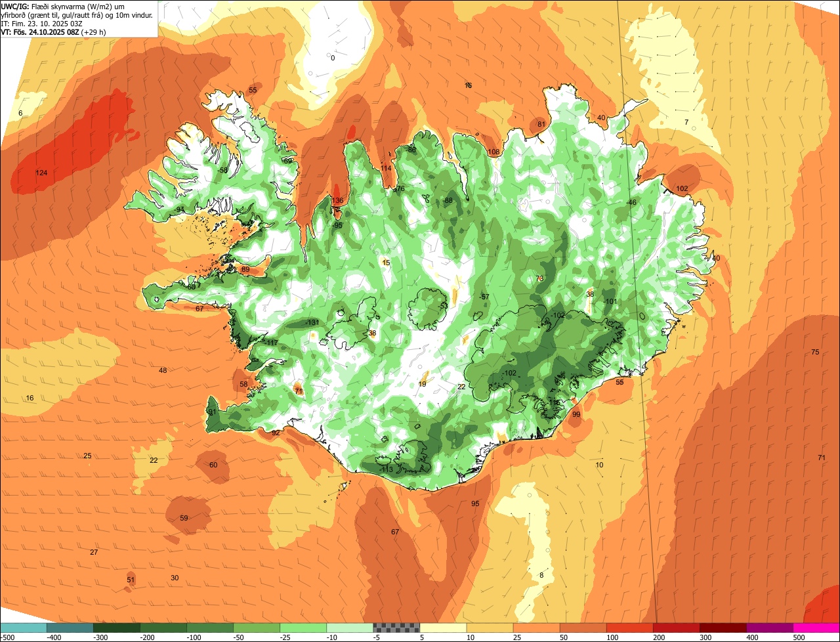Click the map value '-53'
Screen dimensions: 840x642
pos(443,305)
